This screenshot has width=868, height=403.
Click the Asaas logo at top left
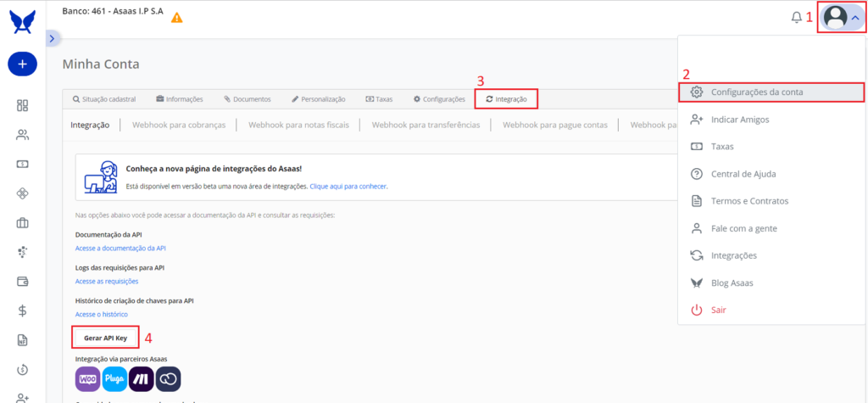point(22,20)
